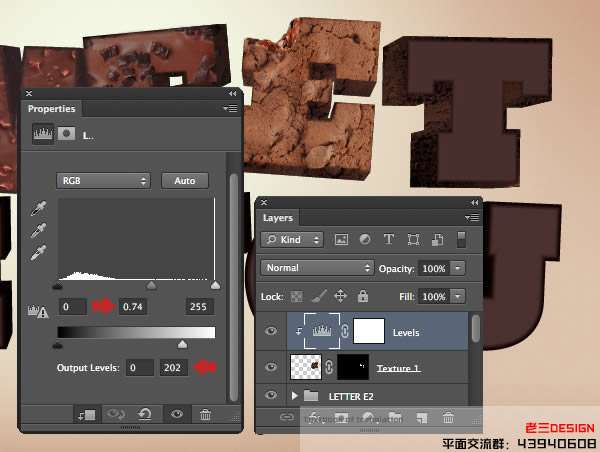Open the Normal blend mode dropdown
600x452 pixels.
click(317, 268)
